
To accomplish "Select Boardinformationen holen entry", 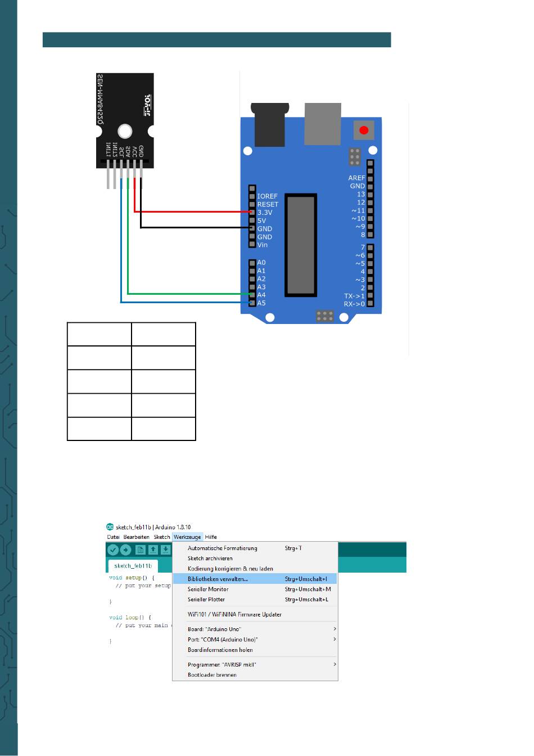I will point(255,650).
